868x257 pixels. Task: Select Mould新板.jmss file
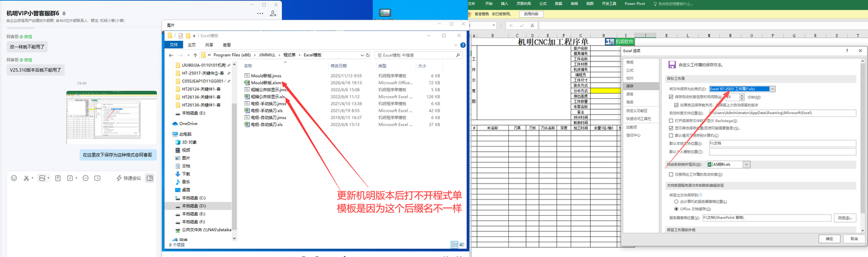[x=266, y=76]
